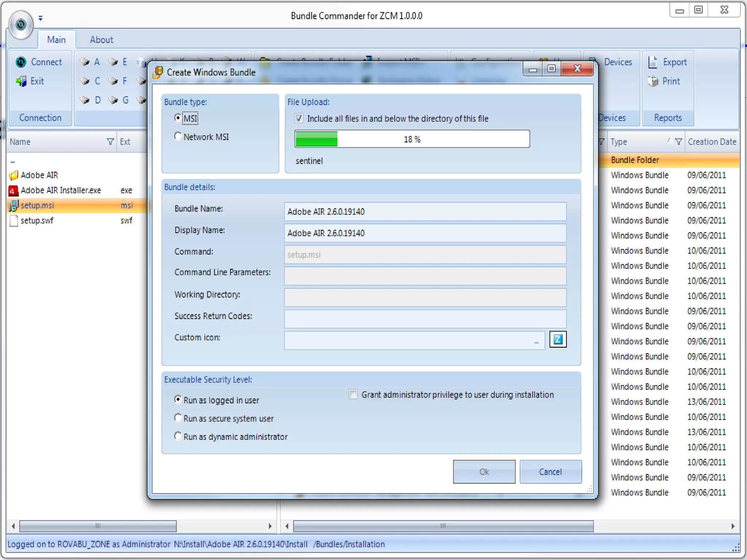
Task: Enable Grant administrator privilege checkbox
Action: (x=353, y=394)
